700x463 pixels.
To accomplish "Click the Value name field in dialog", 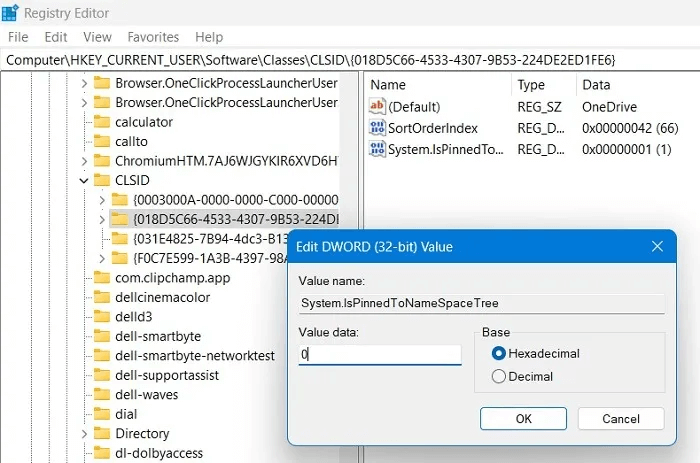I will tap(482, 303).
